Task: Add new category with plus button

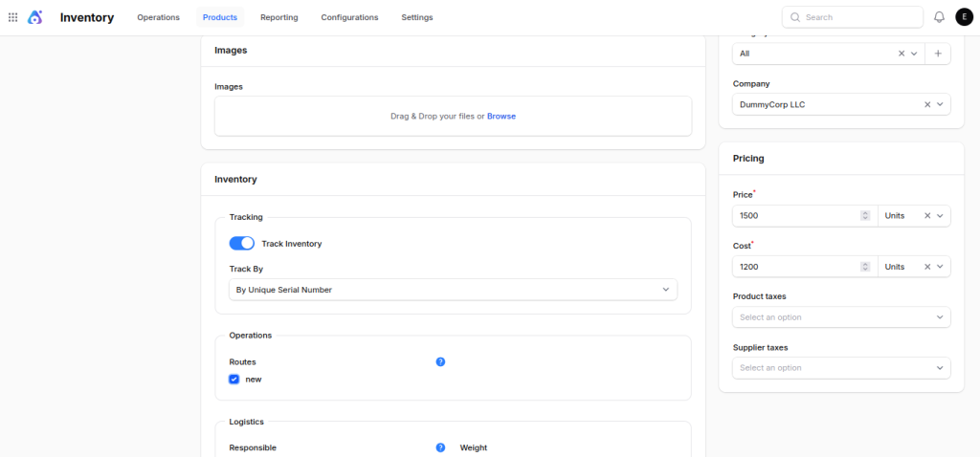Action: pos(938,54)
